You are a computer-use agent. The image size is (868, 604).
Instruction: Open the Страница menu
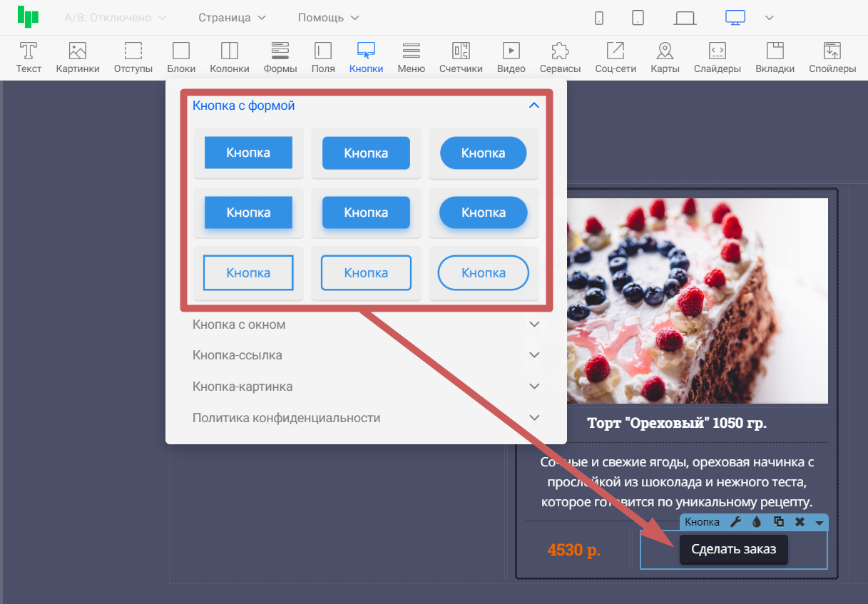coord(232,17)
